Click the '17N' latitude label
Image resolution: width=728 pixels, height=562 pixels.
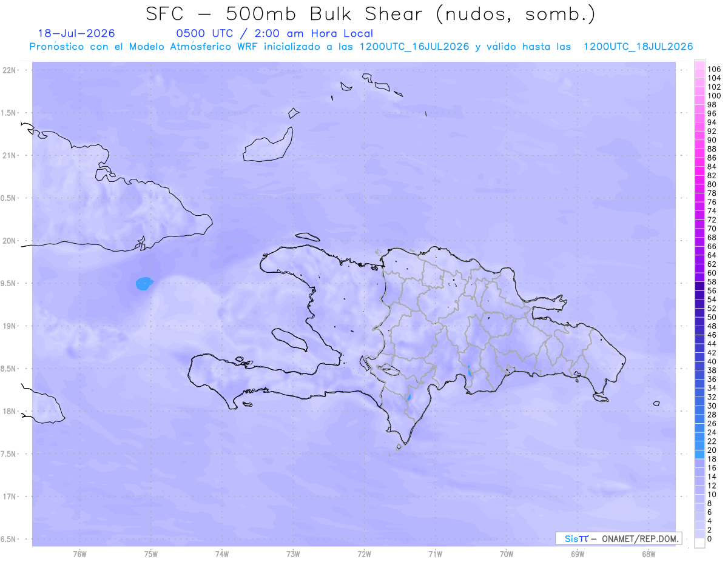[10, 497]
